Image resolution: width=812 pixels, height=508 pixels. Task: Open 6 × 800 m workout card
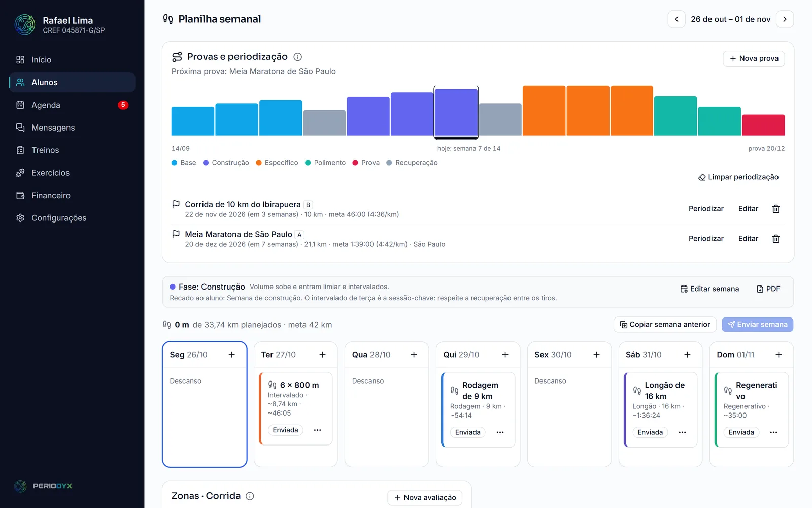click(x=296, y=409)
